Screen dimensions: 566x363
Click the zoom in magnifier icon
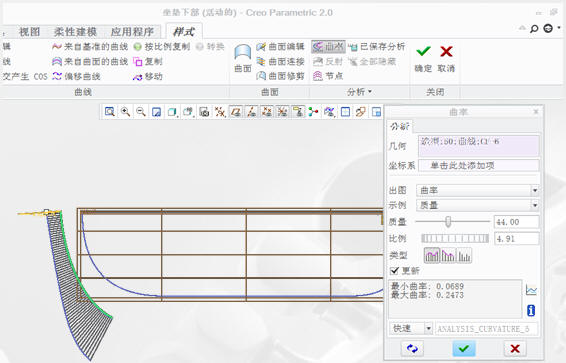(x=125, y=112)
